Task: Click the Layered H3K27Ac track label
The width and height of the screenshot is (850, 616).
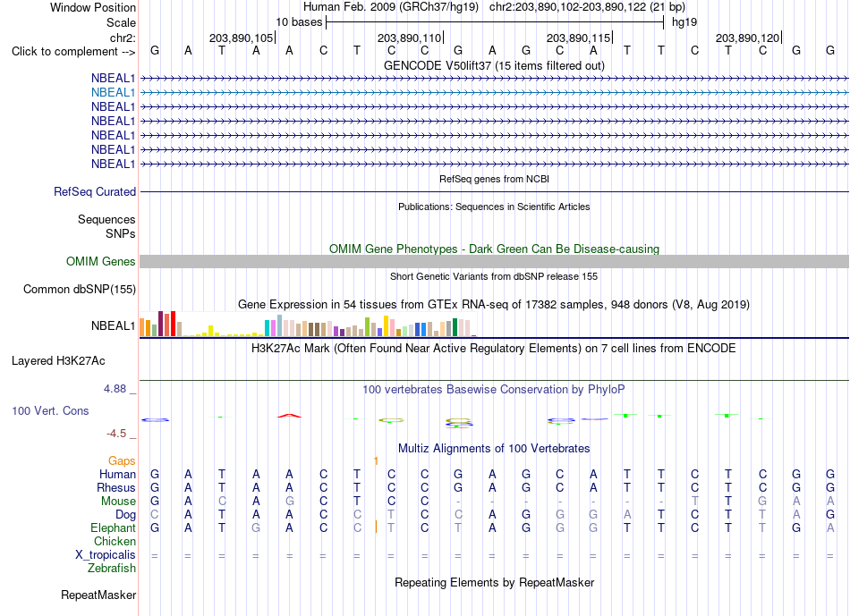Action: [58, 361]
